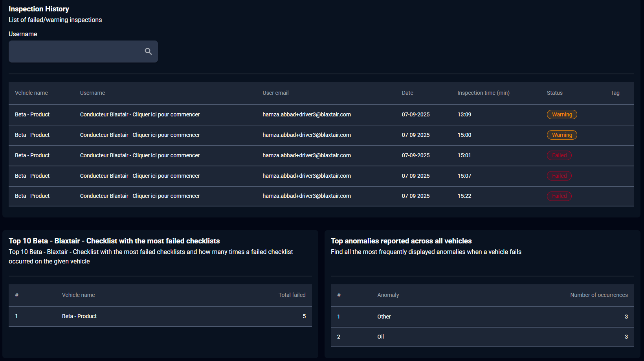Click the Total failed column header

click(x=292, y=295)
